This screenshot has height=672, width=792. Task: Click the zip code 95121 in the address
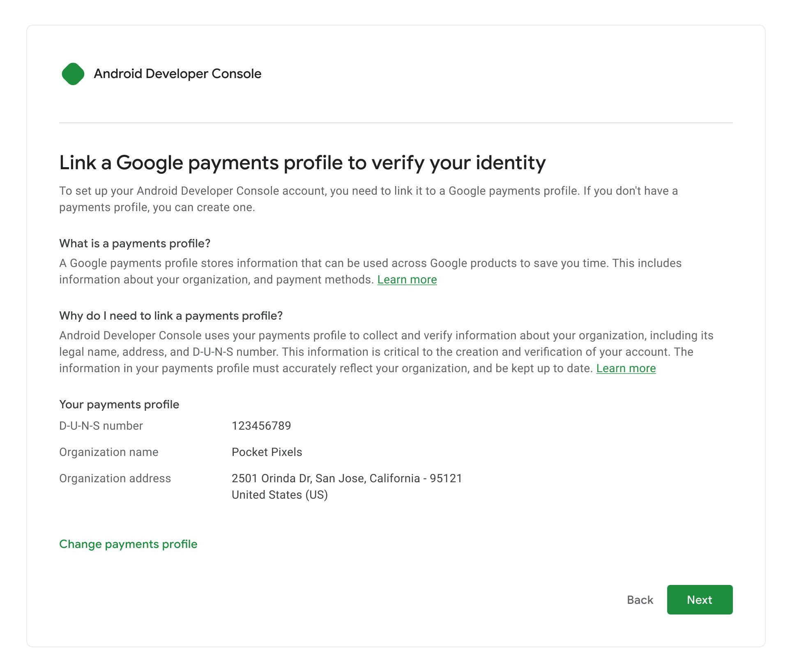click(447, 478)
